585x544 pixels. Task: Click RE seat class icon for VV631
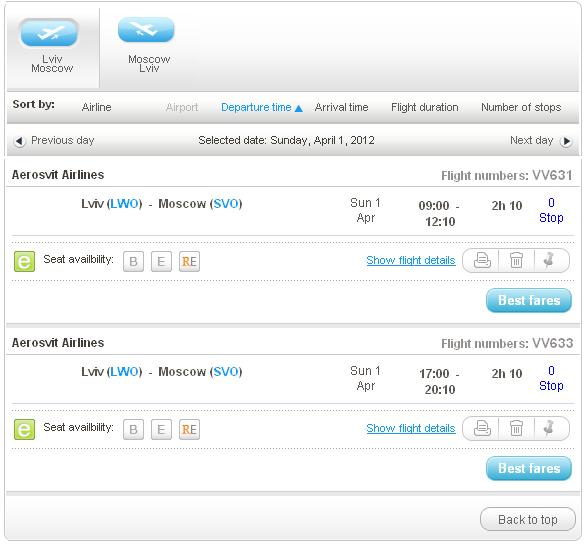(189, 261)
